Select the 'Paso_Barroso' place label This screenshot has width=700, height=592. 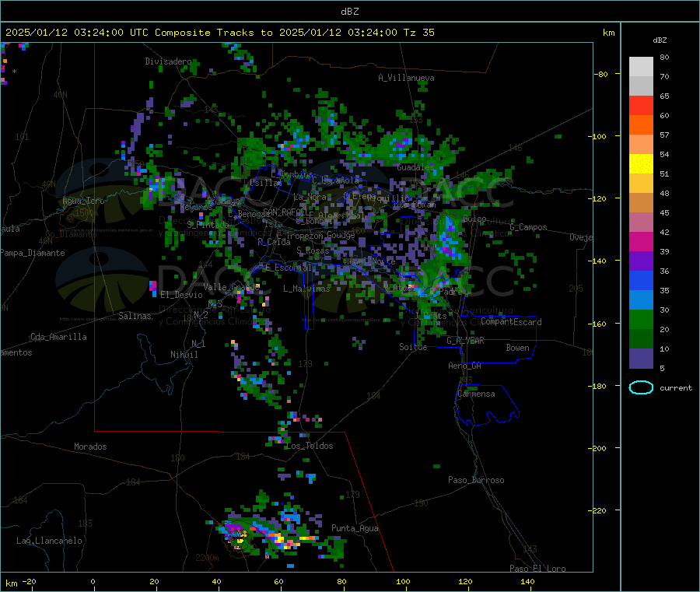476,480
